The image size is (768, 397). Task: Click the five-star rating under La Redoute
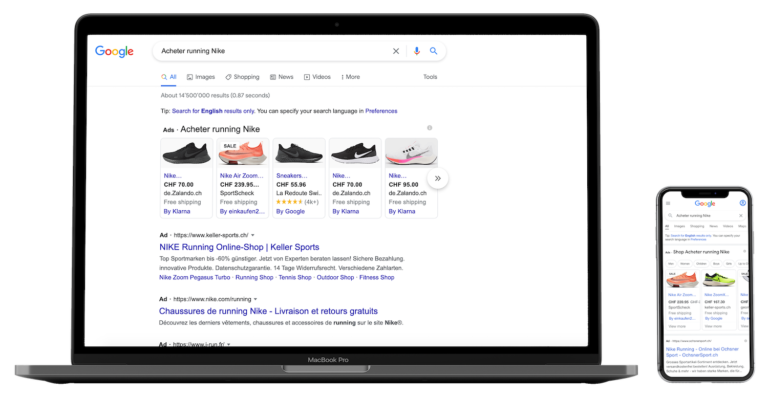pos(289,202)
